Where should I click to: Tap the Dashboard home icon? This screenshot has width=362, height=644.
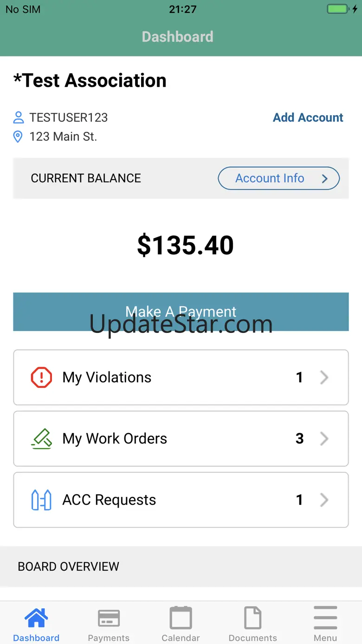tap(36, 618)
